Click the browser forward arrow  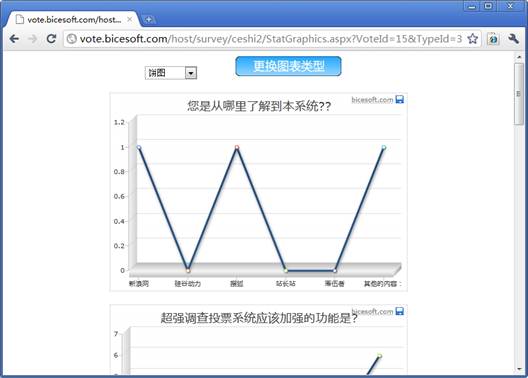(x=33, y=39)
